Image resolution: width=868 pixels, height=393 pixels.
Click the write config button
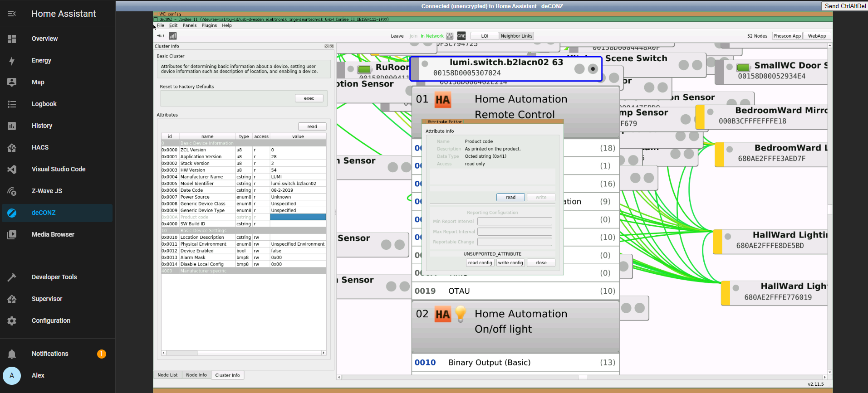(510, 263)
